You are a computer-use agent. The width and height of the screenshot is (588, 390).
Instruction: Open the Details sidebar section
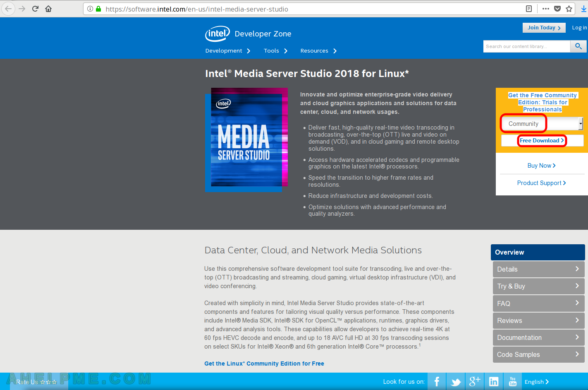538,269
